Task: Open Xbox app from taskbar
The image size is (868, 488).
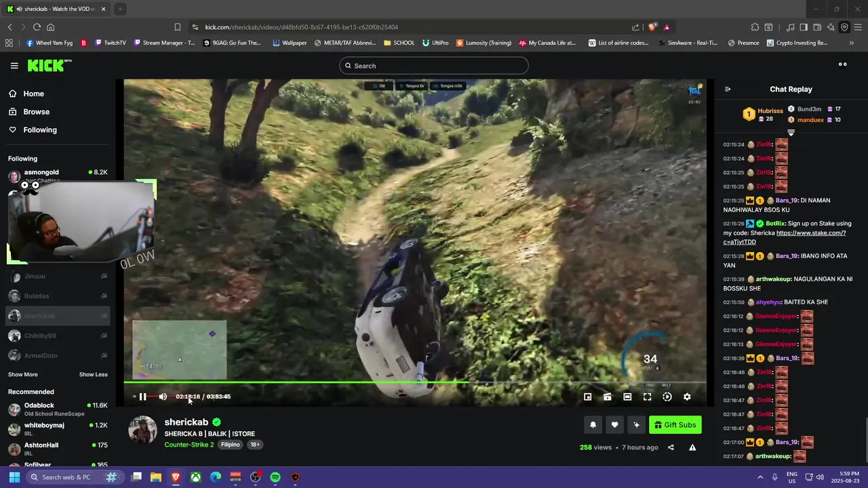Action: tap(195, 477)
